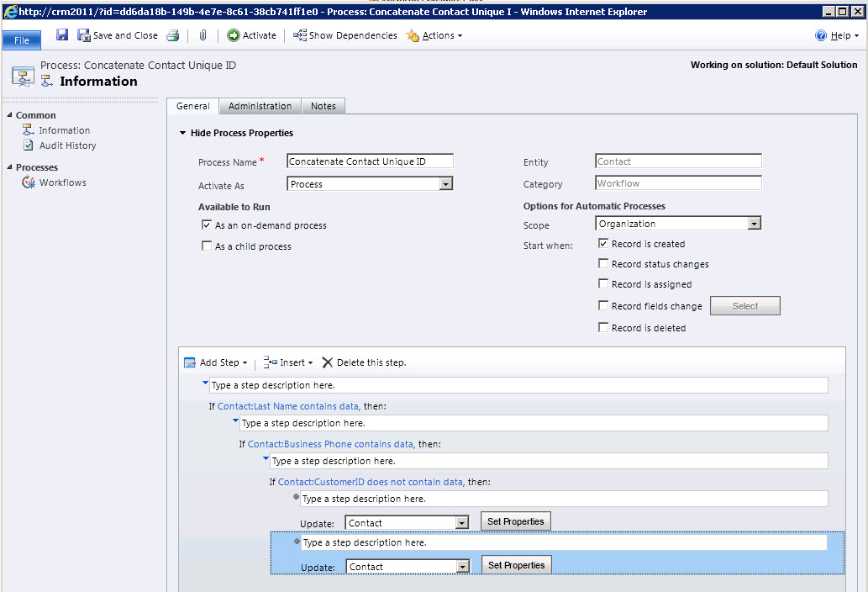Screen dimensions: 868x592
Task: Click Contact:Last Name contains data link
Action: (288, 406)
